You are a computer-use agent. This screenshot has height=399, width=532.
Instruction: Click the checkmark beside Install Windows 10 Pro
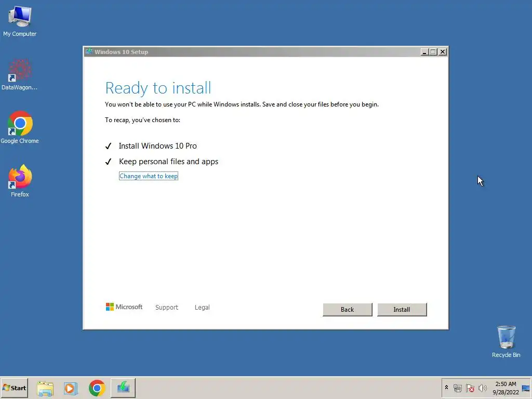point(108,146)
